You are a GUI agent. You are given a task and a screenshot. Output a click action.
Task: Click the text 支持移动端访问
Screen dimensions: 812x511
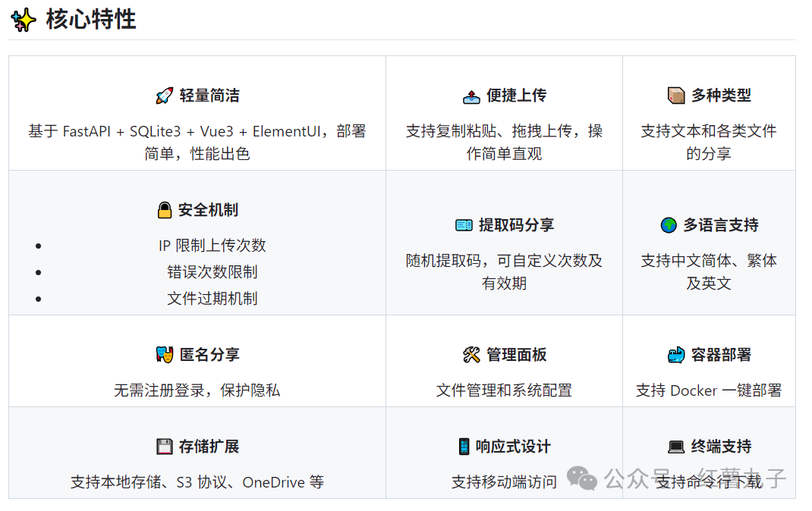(504, 482)
